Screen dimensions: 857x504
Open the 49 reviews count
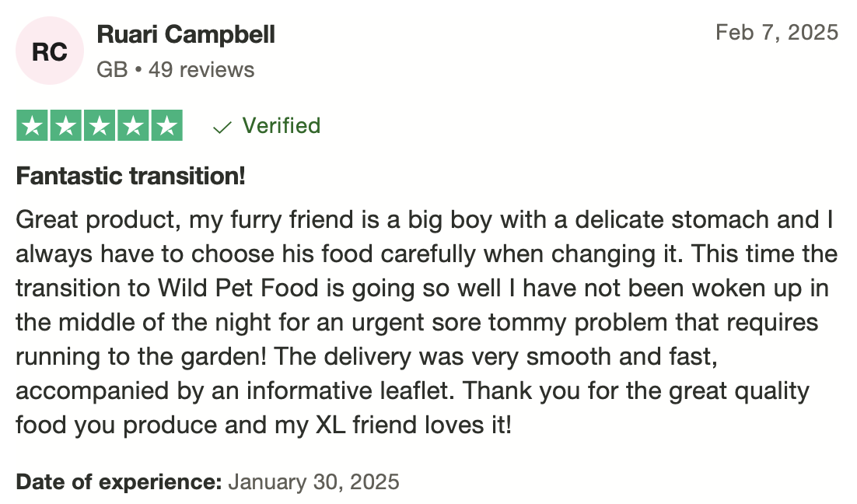(201, 70)
